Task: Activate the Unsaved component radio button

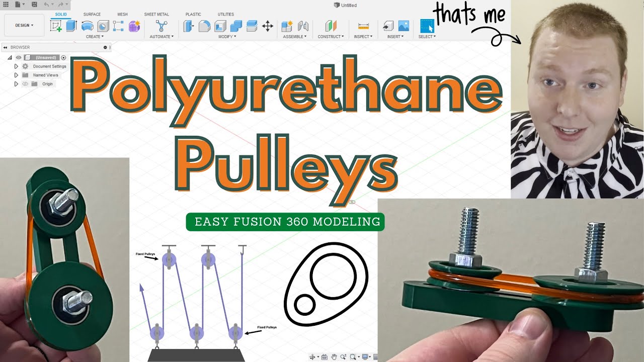Action: pos(63,58)
